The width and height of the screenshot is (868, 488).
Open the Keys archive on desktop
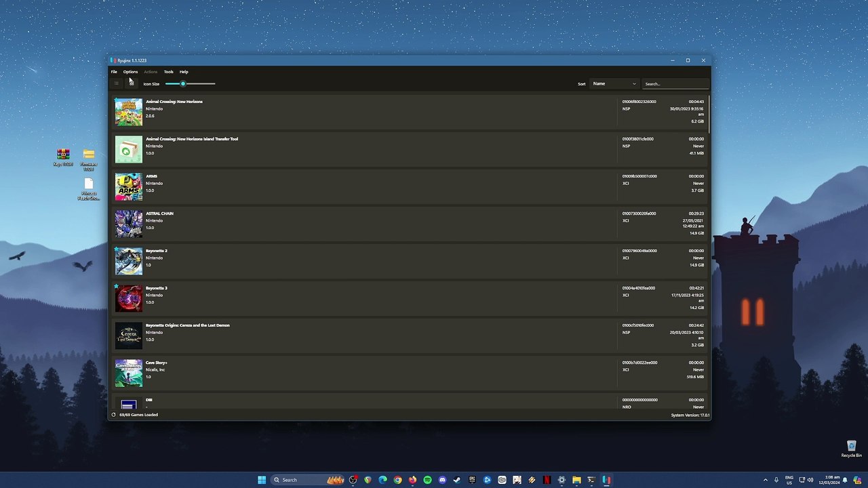point(63,157)
